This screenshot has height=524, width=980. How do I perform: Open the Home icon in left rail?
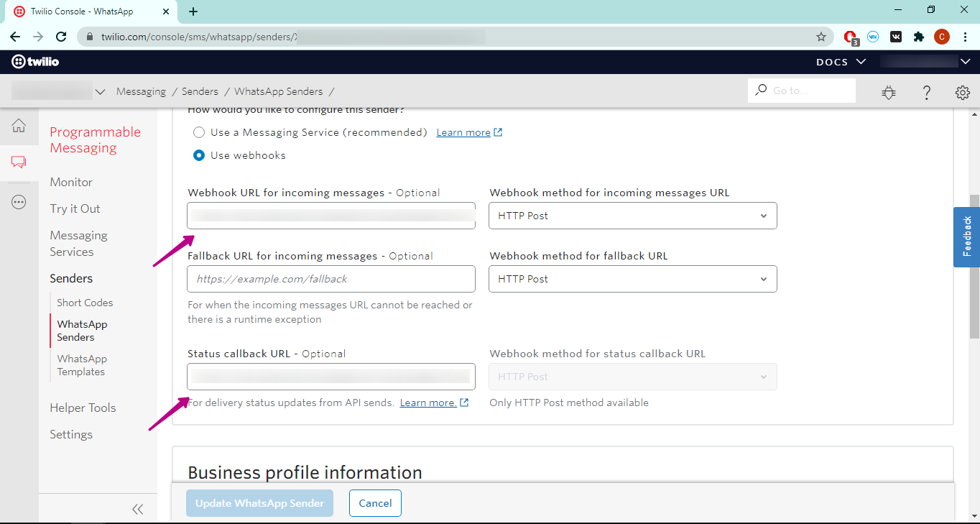pyautogui.click(x=19, y=127)
